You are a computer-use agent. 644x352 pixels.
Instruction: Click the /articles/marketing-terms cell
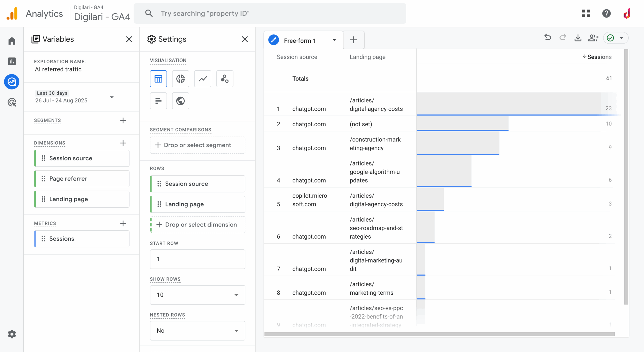click(371, 288)
